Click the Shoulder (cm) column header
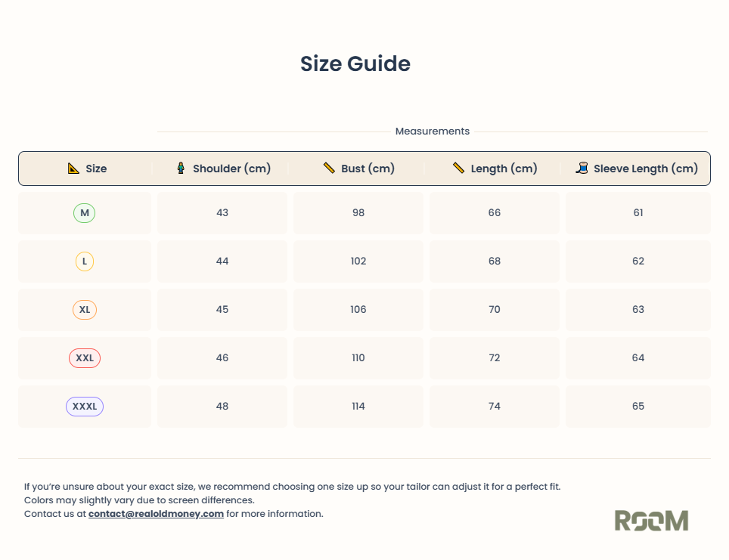 pos(231,169)
